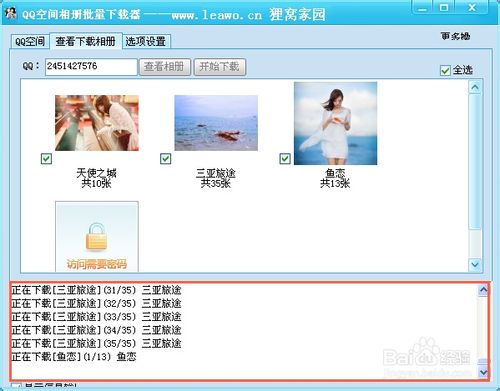
Task: Uncheck the 天使之城 album checkbox
Action: click(x=46, y=159)
